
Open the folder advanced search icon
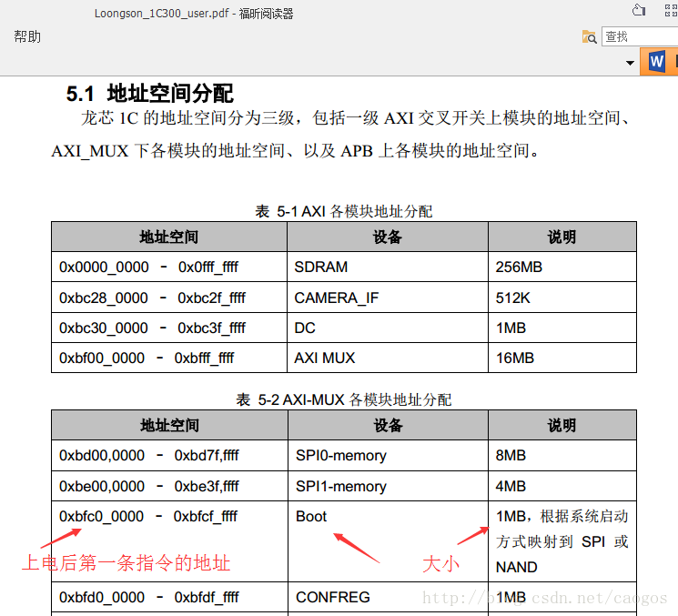pyautogui.click(x=590, y=37)
